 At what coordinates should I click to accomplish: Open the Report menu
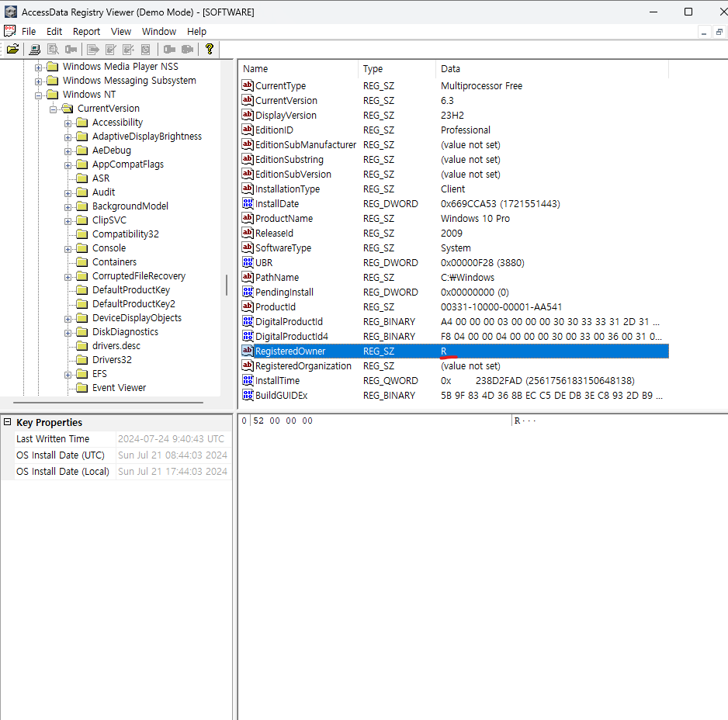[x=86, y=32]
